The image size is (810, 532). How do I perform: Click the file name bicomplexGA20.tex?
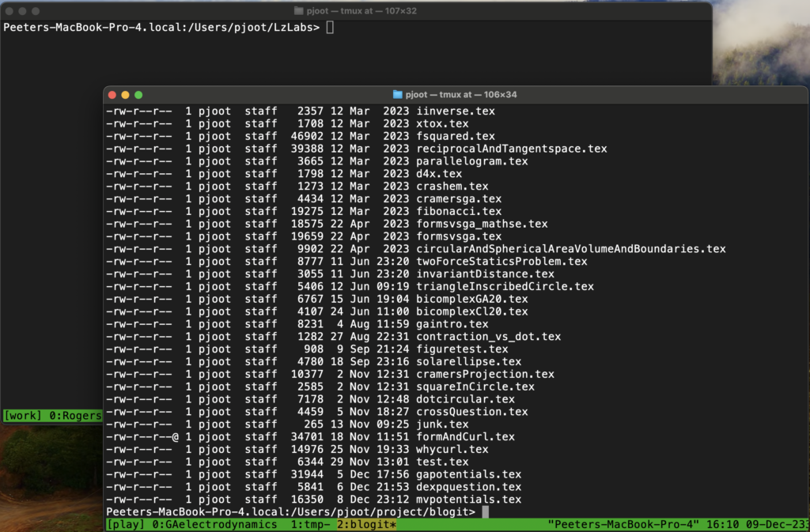click(472, 299)
